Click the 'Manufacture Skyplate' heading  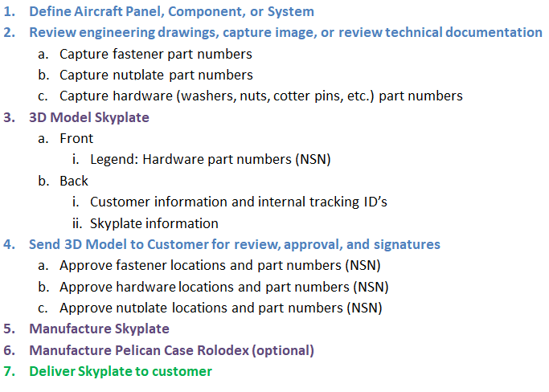[x=99, y=329]
